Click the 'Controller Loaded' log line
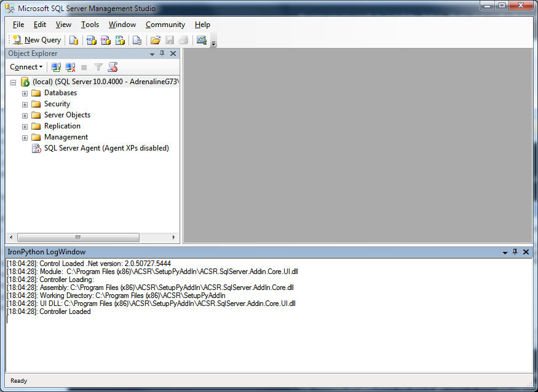Image resolution: width=538 pixels, height=392 pixels. click(49, 312)
